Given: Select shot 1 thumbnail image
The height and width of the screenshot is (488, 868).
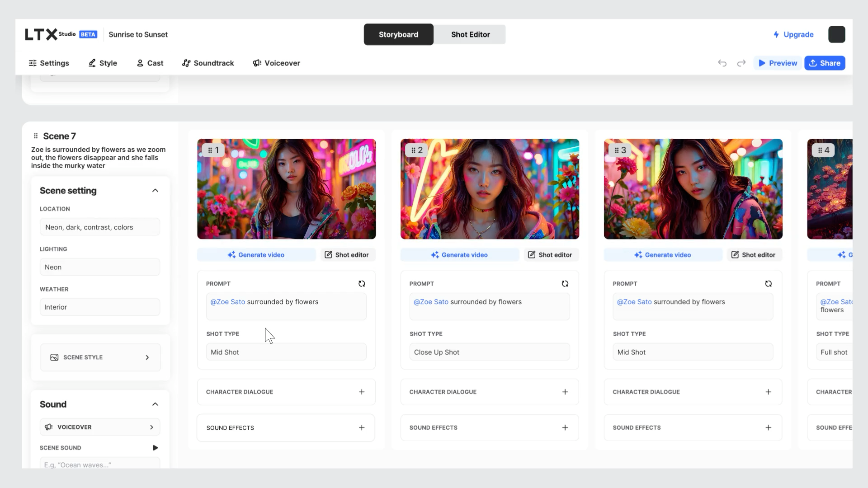Looking at the screenshot, I should (286, 189).
